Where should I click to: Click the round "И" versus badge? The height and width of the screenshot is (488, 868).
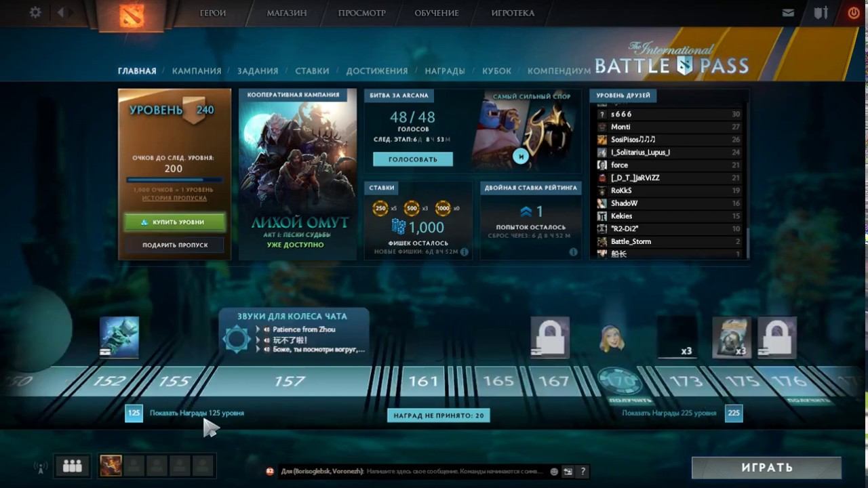[521, 155]
